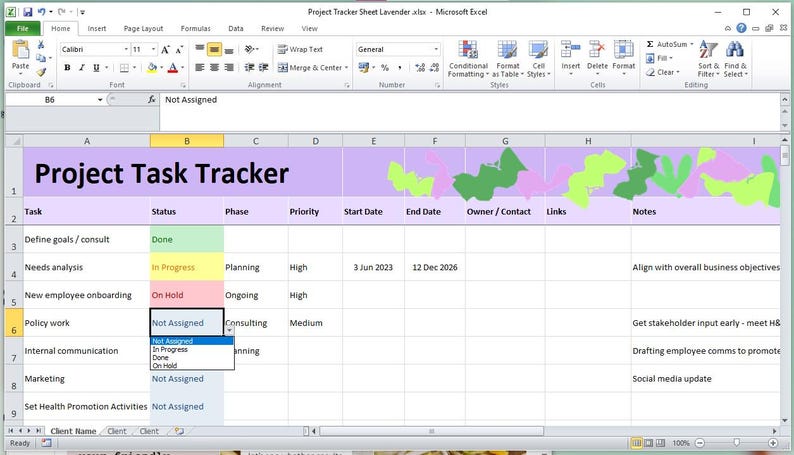
Task: Click Delete cells button
Action: coord(597,58)
